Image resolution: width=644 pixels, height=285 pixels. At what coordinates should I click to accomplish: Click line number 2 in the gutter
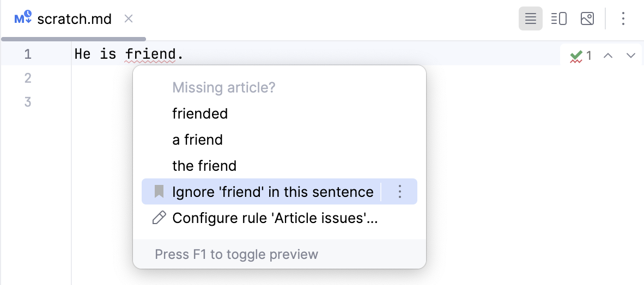(28, 78)
